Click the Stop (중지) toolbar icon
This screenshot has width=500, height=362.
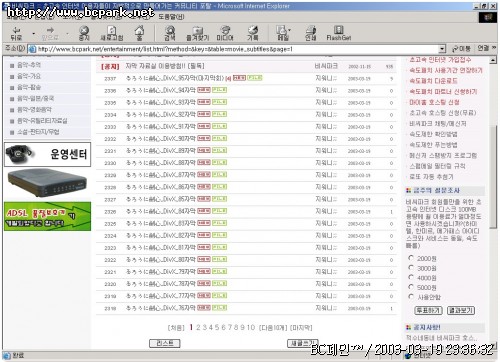[84, 34]
